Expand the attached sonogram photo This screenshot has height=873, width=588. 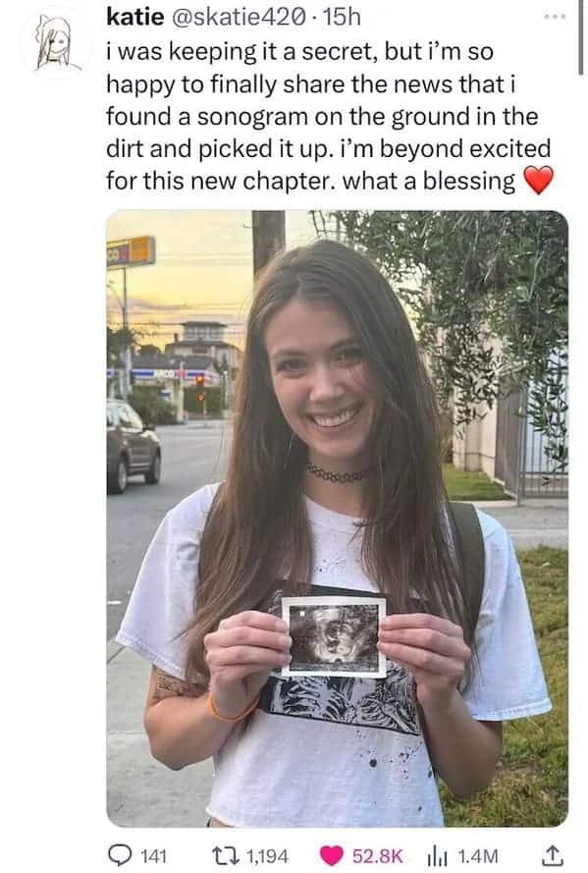(x=337, y=518)
